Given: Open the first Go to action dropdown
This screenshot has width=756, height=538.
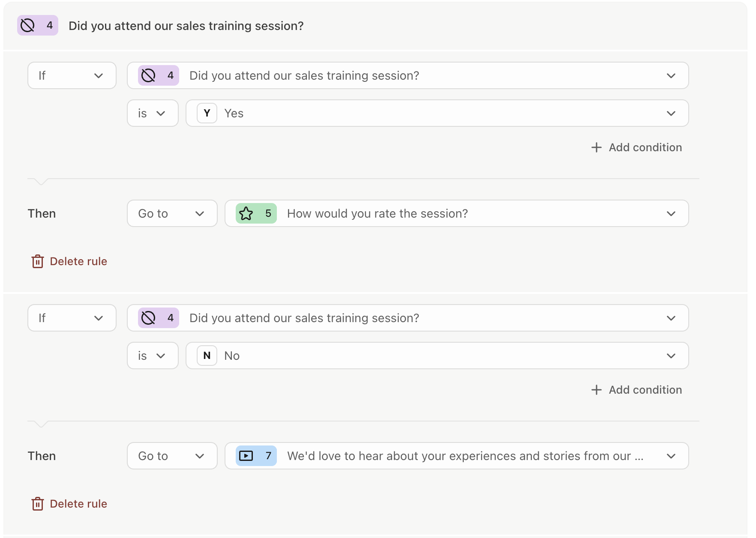Looking at the screenshot, I should tap(172, 213).
